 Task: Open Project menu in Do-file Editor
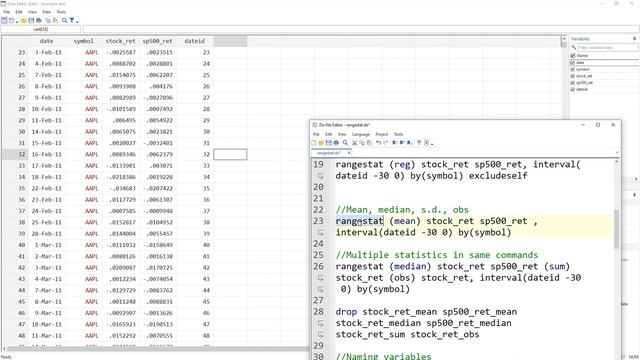[x=382, y=134]
